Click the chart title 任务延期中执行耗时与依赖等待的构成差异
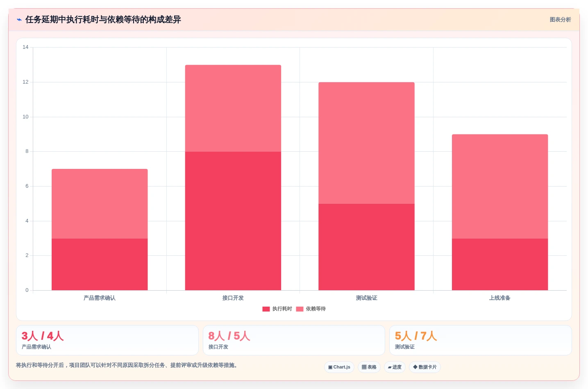Image resolution: width=588 pixels, height=389 pixels. (x=103, y=20)
